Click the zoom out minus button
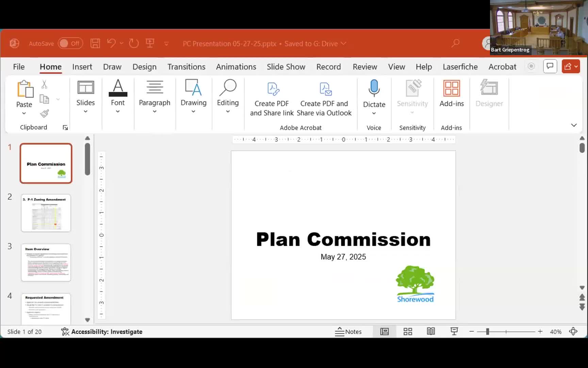The height and width of the screenshot is (368, 588). pos(472,332)
